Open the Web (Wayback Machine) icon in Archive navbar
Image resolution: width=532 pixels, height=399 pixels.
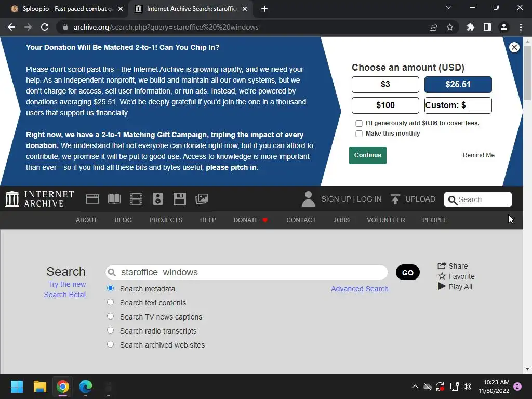click(92, 199)
